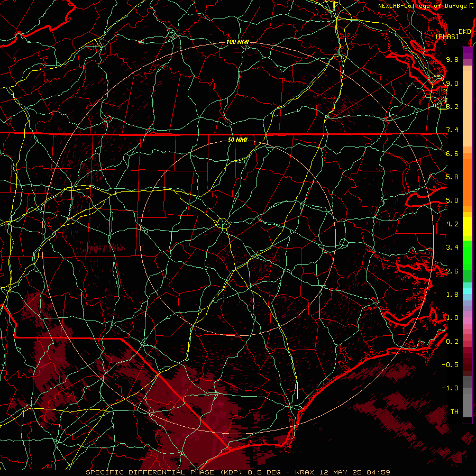The height and width of the screenshot is (476, 476).
Task: Click the 6.6 scale value
Action: coord(452,153)
